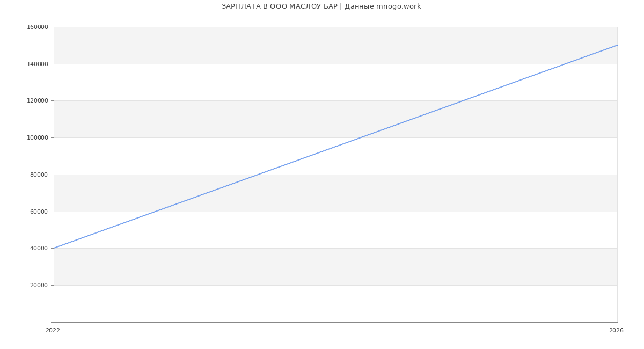Screen dimensions: 644x349
Task: Click the blue line's starting point at 2022
Action: (x=54, y=248)
